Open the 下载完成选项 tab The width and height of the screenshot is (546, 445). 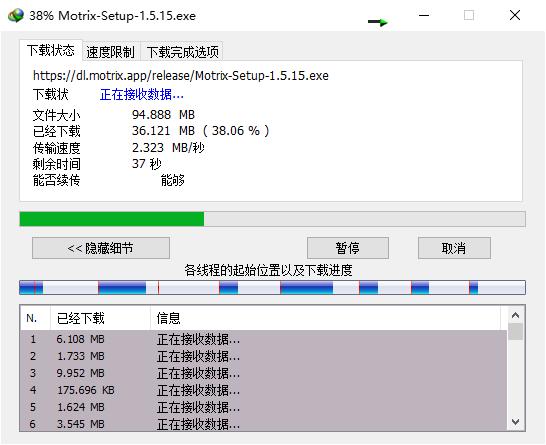(x=182, y=52)
